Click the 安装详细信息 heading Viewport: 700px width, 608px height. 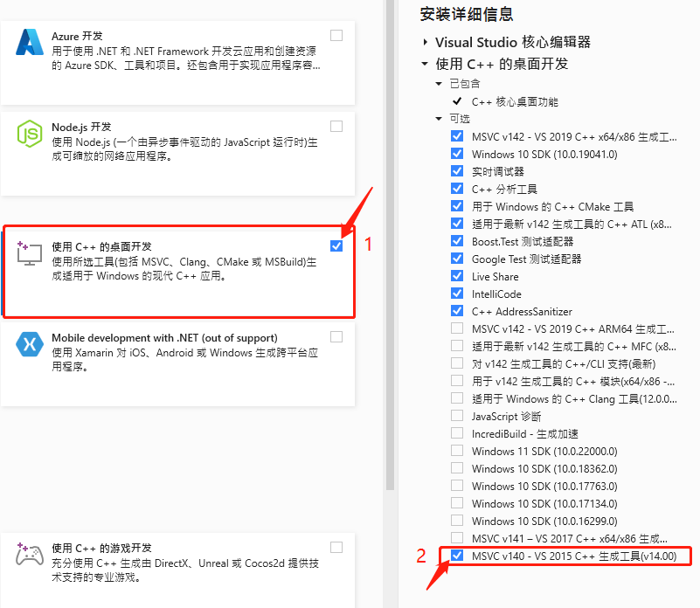[x=467, y=14]
